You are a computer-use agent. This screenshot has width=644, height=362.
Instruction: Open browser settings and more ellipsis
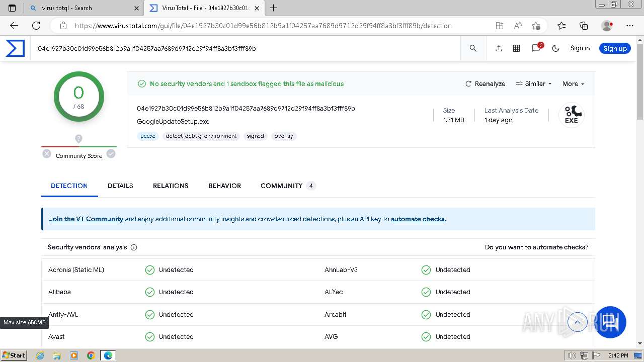pos(630,26)
